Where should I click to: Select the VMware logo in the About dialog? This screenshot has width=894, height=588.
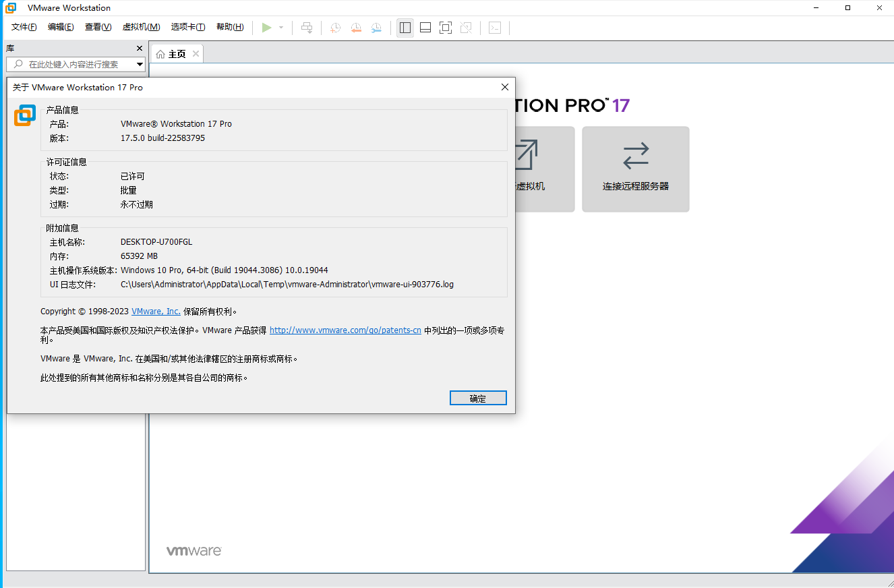pyautogui.click(x=25, y=115)
